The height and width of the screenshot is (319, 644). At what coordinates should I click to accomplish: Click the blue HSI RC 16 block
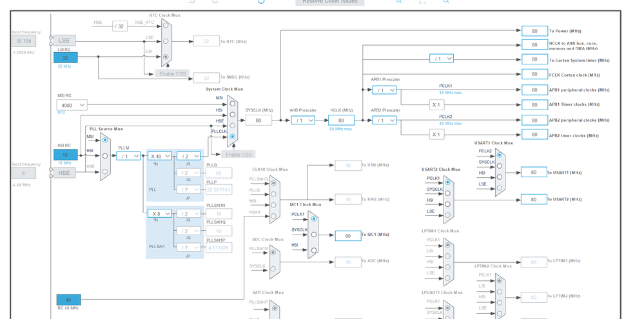(x=65, y=155)
